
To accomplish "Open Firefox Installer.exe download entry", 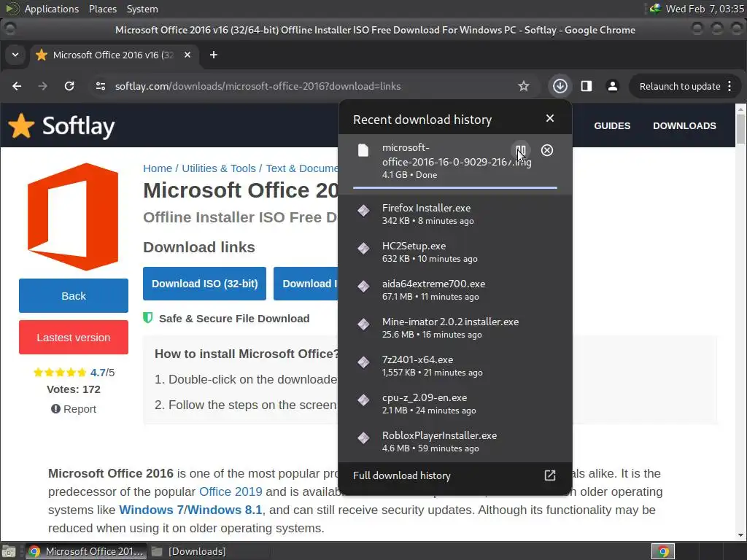I will click(x=455, y=214).
